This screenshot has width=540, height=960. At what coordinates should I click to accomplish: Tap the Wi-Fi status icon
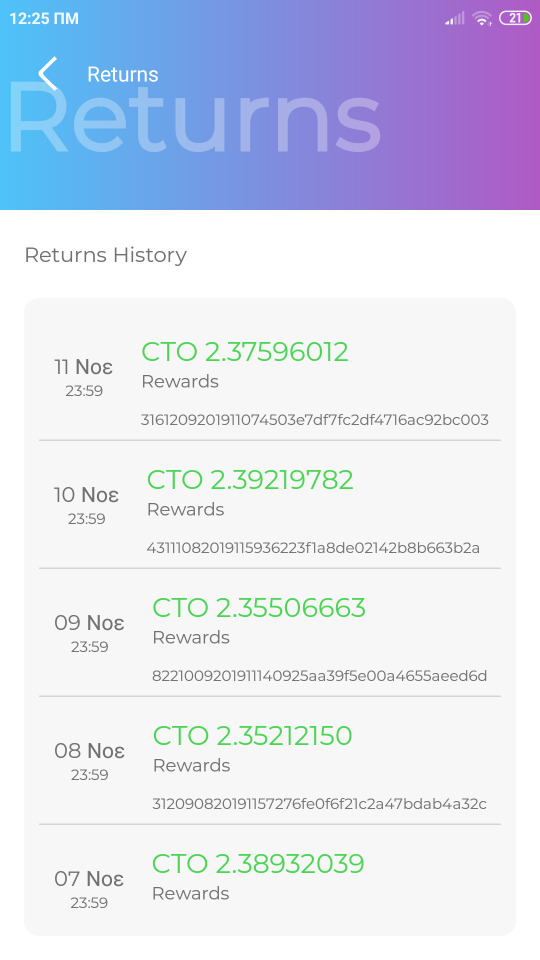(482, 18)
